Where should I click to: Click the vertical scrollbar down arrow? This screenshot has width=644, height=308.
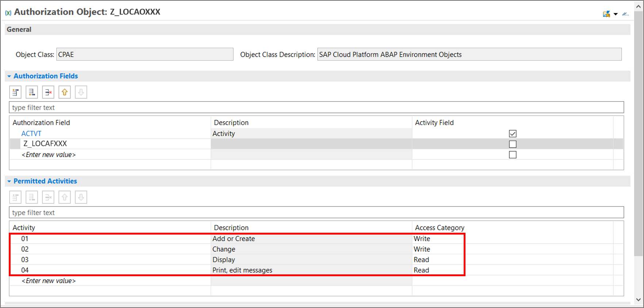(x=638, y=300)
